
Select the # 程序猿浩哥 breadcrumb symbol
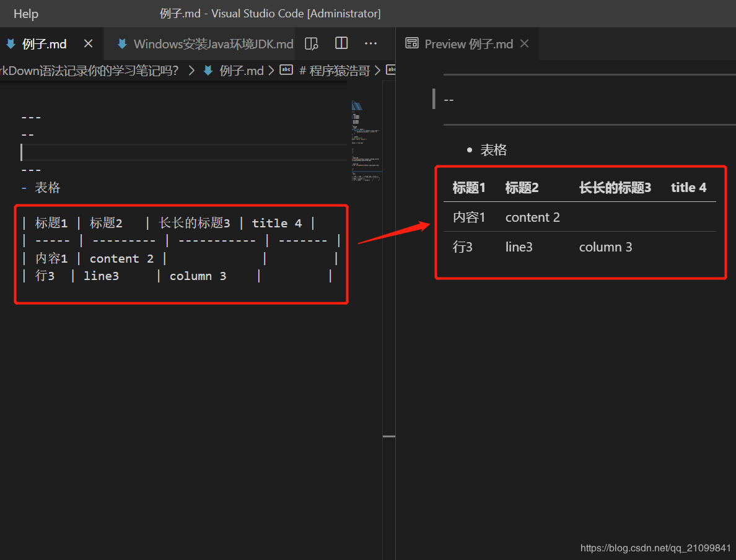point(335,71)
